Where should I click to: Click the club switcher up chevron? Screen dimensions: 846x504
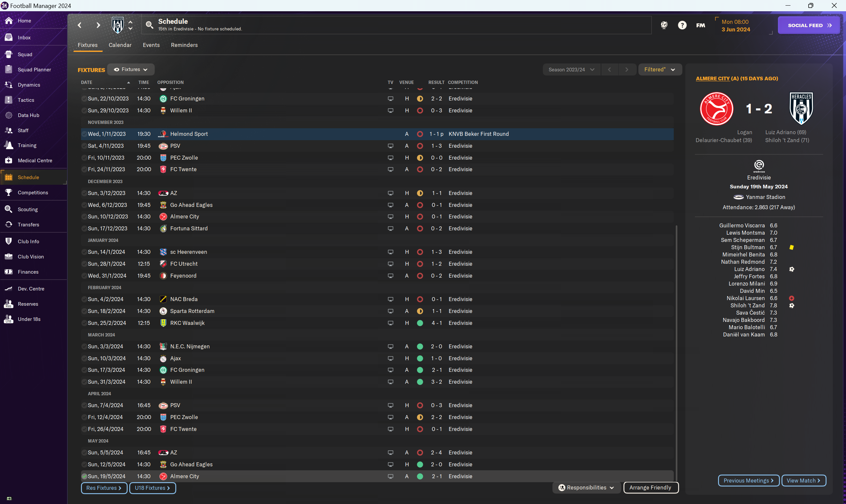(130, 22)
